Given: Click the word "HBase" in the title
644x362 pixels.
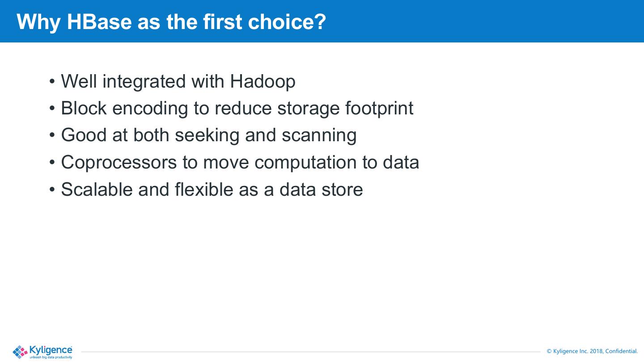Looking at the screenshot, I should click(99, 21).
